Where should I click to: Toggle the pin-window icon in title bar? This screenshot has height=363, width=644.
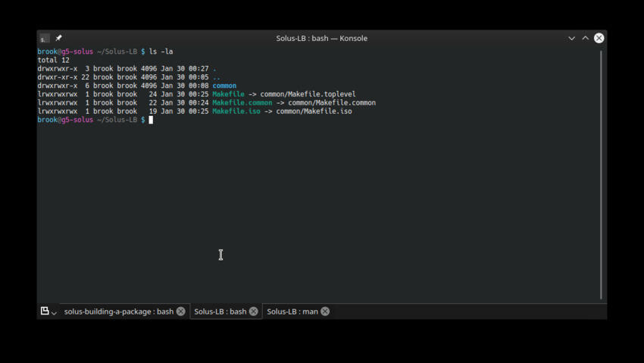(59, 38)
